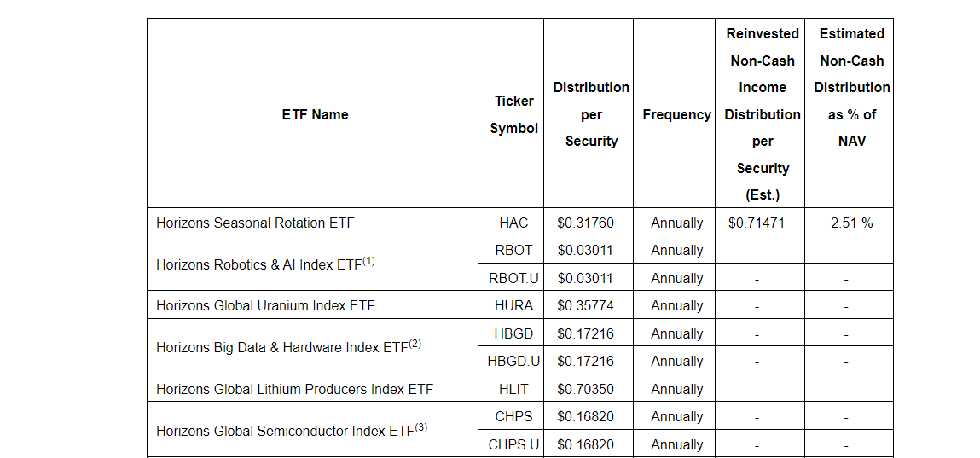Click the CHPS.U ticker cell

point(513,444)
